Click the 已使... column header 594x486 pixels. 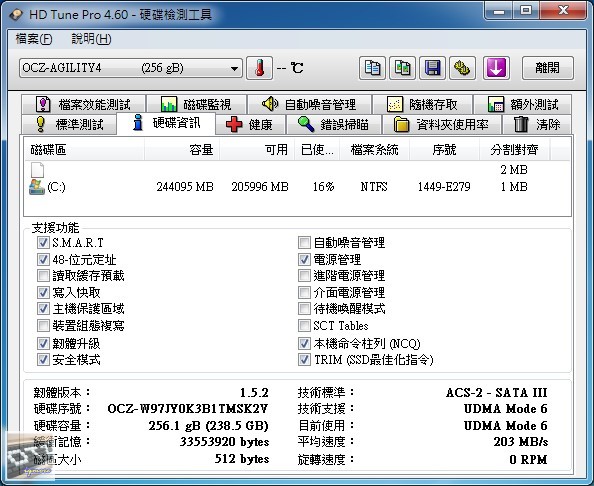[317, 149]
